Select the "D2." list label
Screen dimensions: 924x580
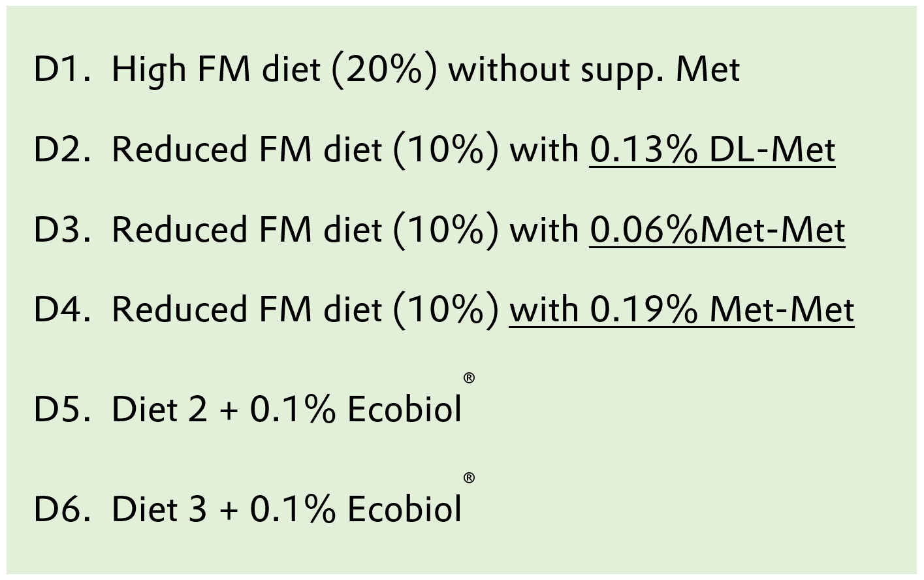[61, 150]
